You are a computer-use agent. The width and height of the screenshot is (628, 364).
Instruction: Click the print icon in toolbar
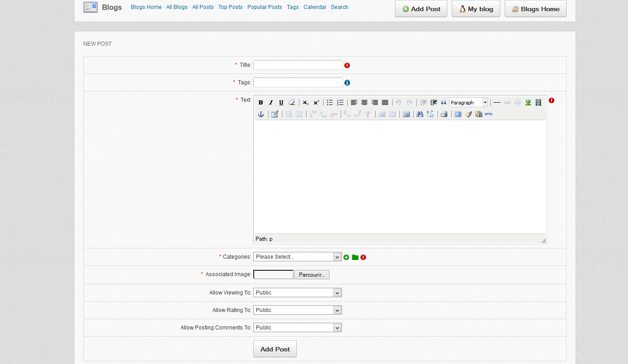[444, 114]
